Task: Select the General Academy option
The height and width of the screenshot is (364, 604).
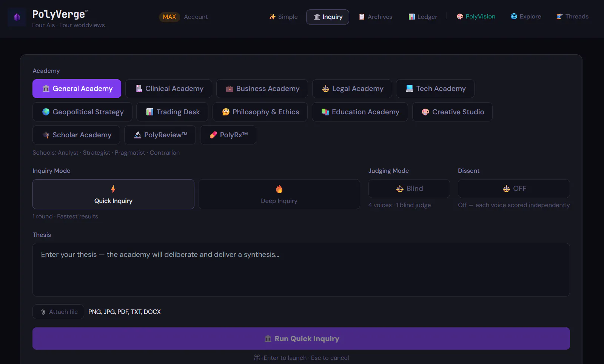Action: coord(77,89)
